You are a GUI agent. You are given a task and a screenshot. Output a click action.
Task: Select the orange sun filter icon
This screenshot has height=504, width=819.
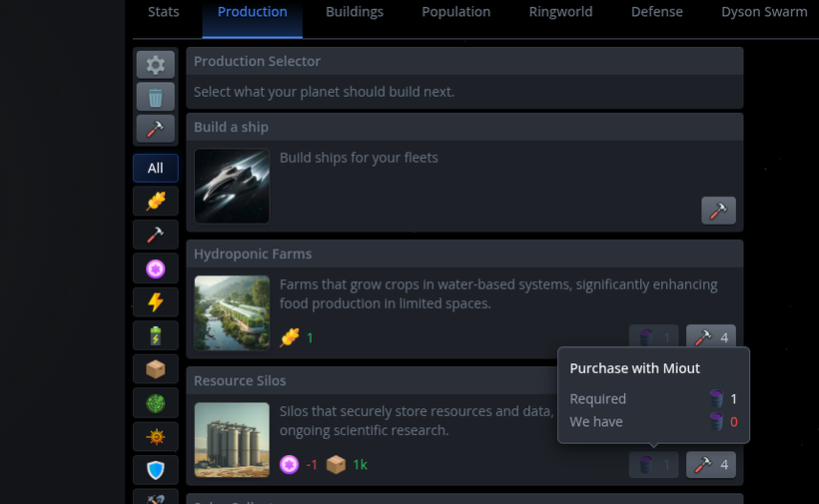tap(156, 436)
